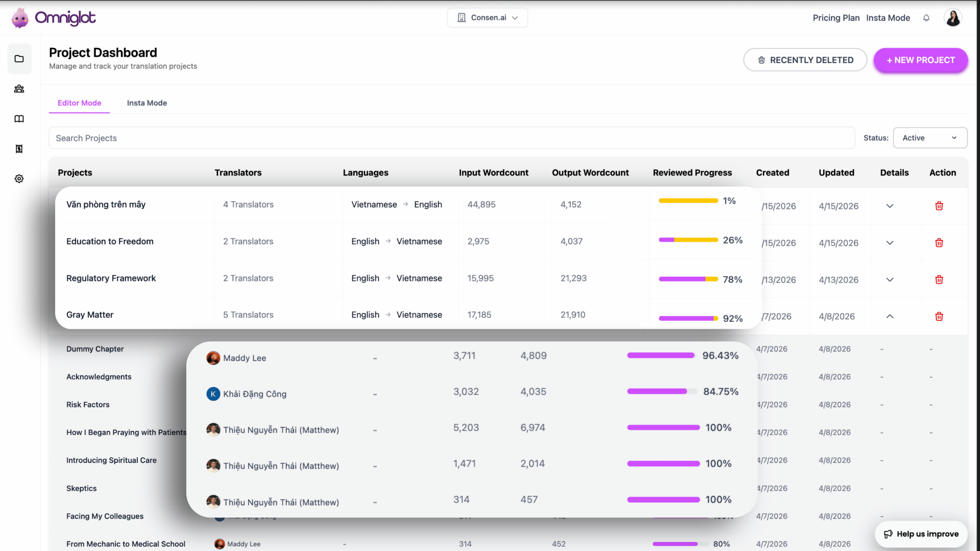Viewport: 980px width, 551px height.
Task: Click the notification bell icon
Action: coord(926,18)
